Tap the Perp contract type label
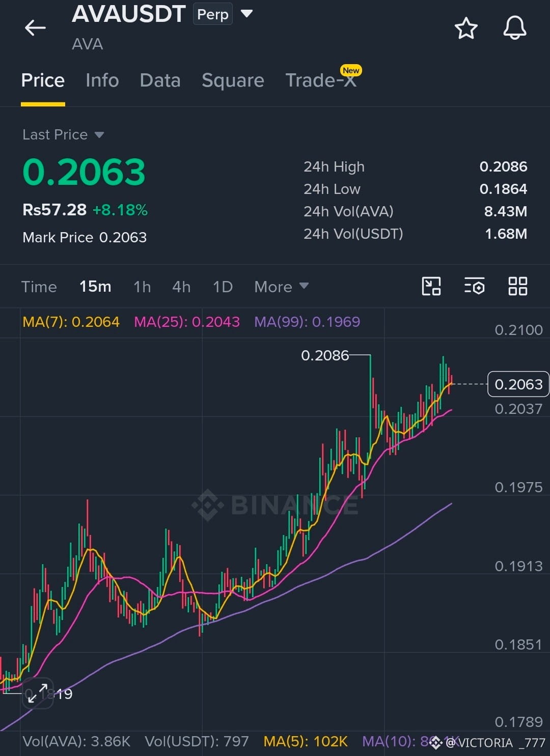Image resolution: width=550 pixels, height=756 pixels. (x=212, y=14)
